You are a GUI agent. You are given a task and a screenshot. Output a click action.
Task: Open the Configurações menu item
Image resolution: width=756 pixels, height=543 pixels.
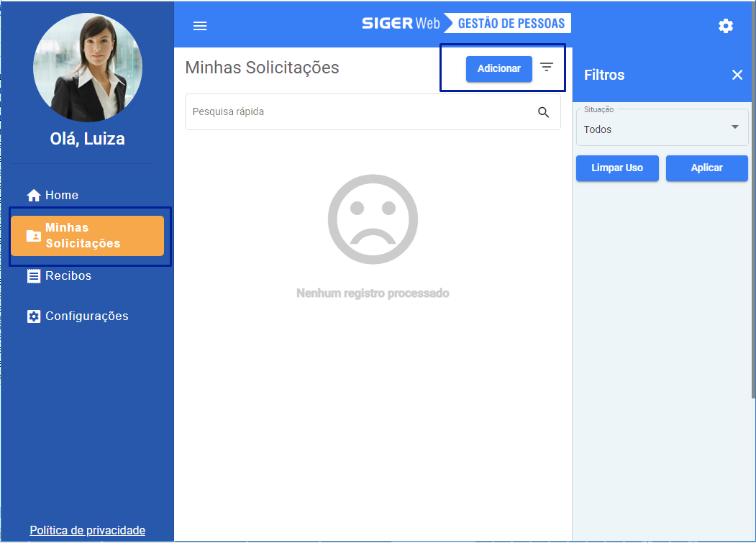click(x=87, y=316)
